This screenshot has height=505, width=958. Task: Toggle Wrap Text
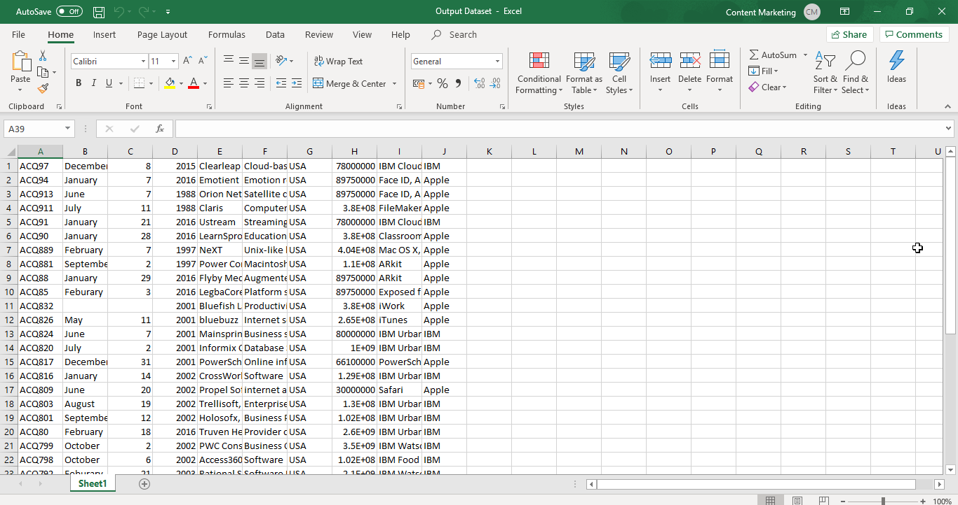click(338, 61)
